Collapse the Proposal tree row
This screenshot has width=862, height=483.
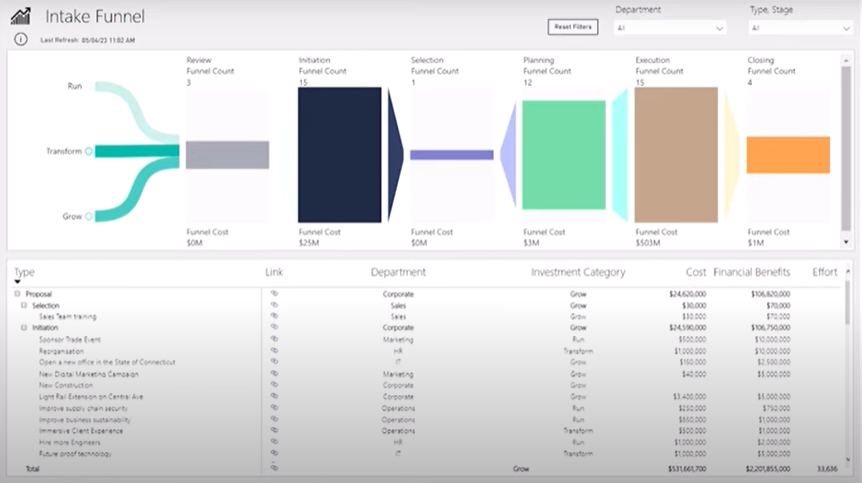(x=17, y=294)
